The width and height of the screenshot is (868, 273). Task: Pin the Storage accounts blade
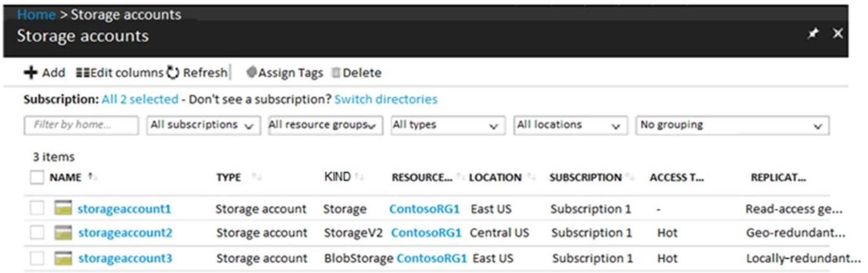[x=813, y=34]
